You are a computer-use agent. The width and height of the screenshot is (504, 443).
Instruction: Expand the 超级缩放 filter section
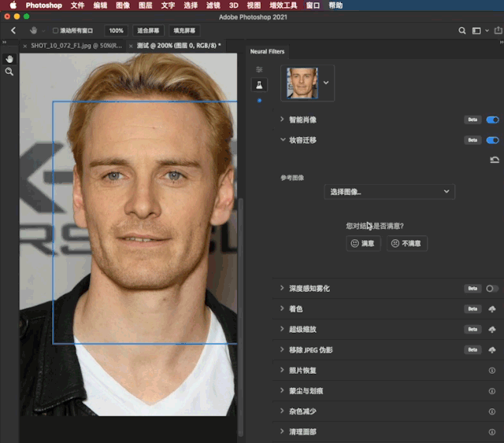pyautogui.click(x=282, y=329)
